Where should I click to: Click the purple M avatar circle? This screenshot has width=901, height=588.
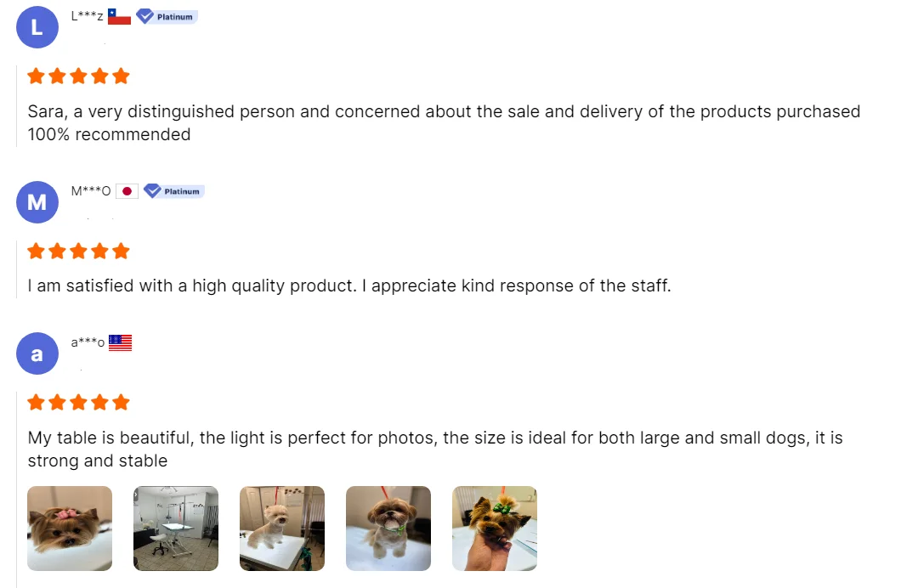pos(37,202)
